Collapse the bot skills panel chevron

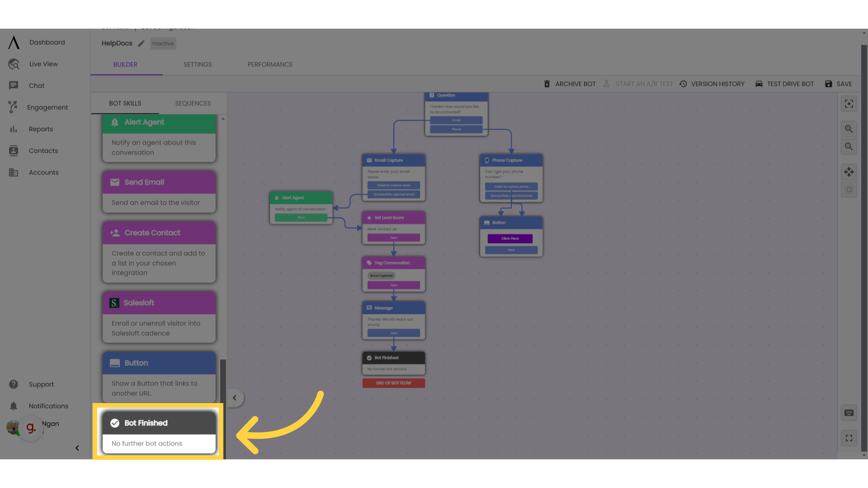point(235,398)
